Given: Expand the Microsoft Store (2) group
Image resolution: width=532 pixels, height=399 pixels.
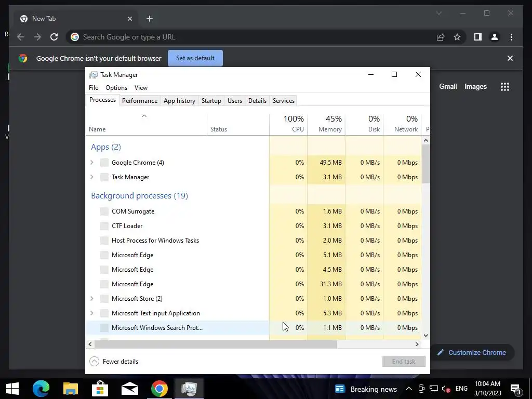Looking at the screenshot, I should click(x=91, y=299).
